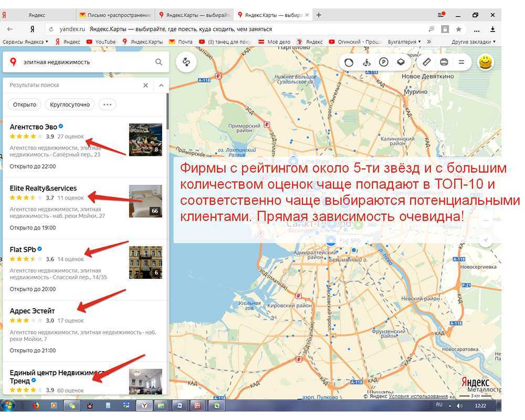525x420 pixels.
Task: Open the Yandex Maps main menu icon
Action: [461, 62]
